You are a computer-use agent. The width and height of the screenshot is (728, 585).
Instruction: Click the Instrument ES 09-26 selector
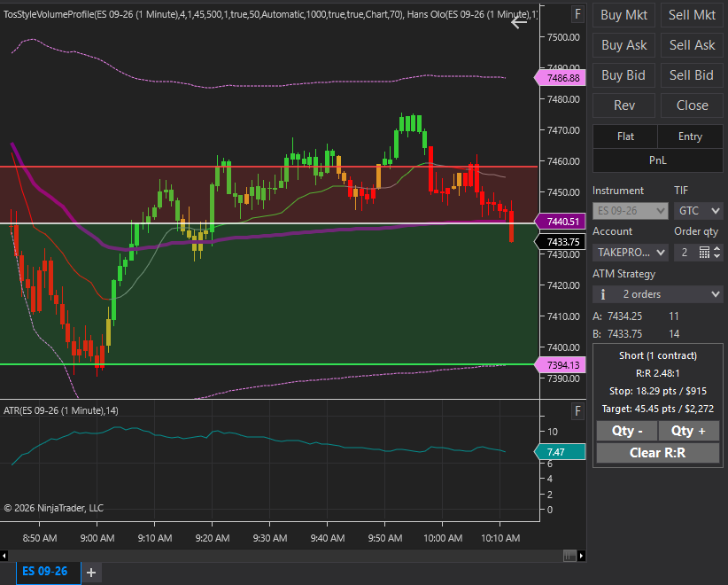(x=630, y=211)
